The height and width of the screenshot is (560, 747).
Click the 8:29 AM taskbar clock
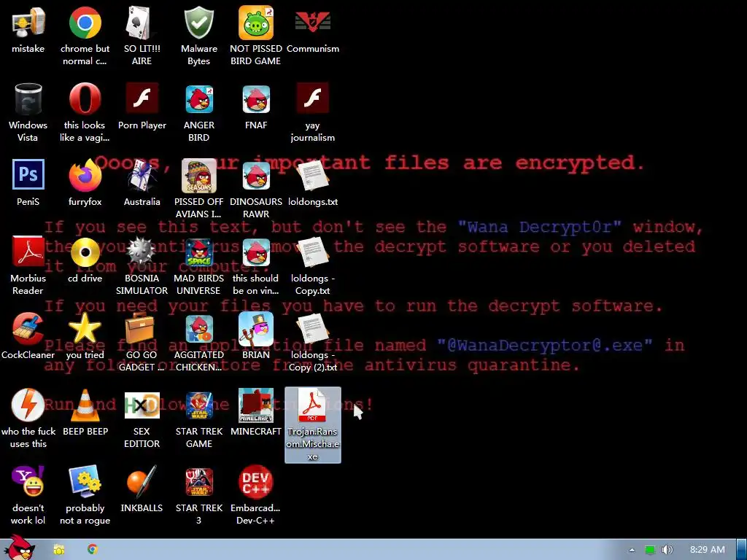coord(708,550)
